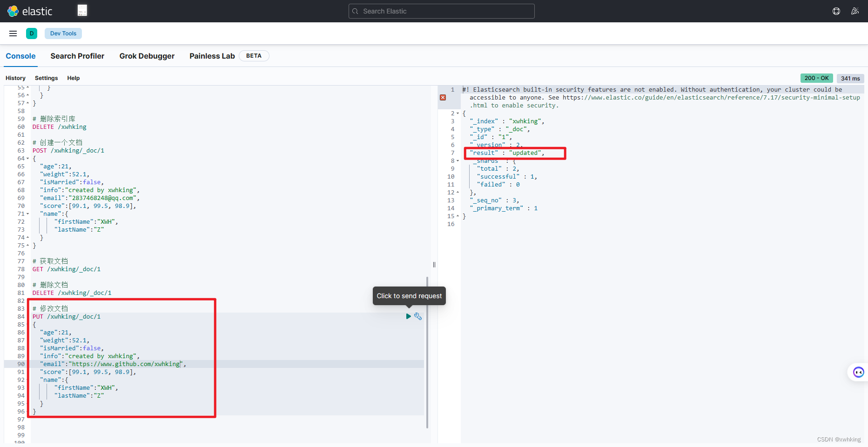Click the POST /xwhking/_doc/1 line

(68, 151)
